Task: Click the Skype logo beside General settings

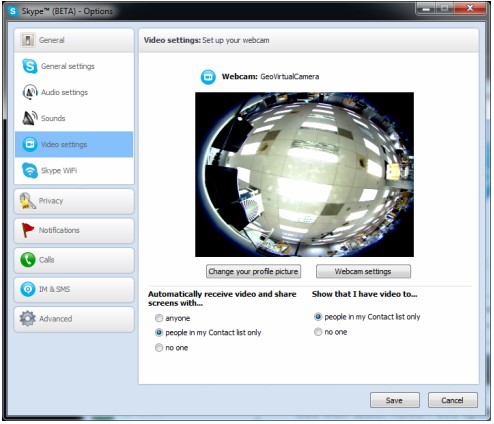Action: coord(30,66)
